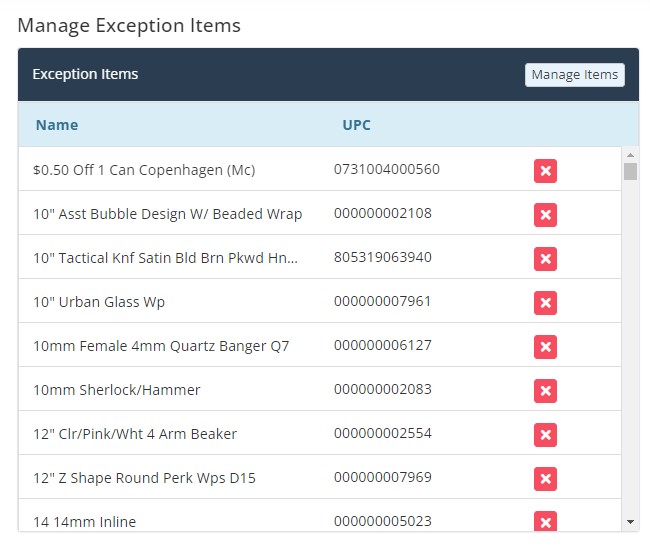
Task: Select the $0.50 Off 1 Can Copenhagen (Mc) name
Action: [144, 170]
